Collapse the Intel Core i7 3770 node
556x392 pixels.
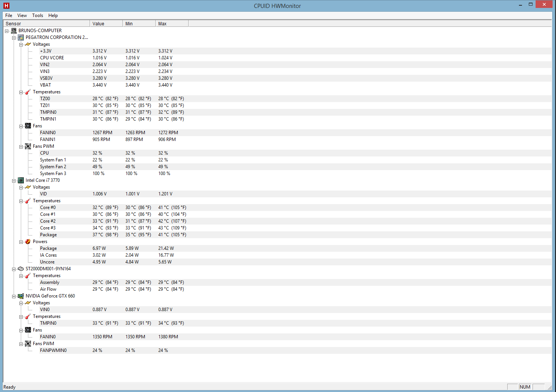pos(14,181)
